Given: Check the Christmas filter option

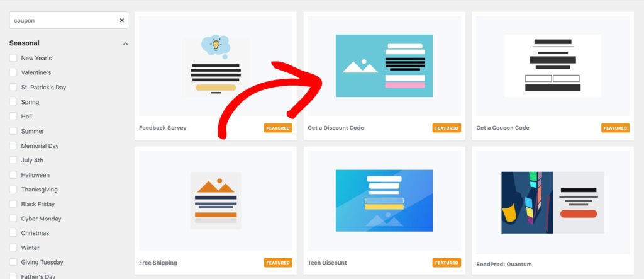Looking at the screenshot, I should click(13, 233).
